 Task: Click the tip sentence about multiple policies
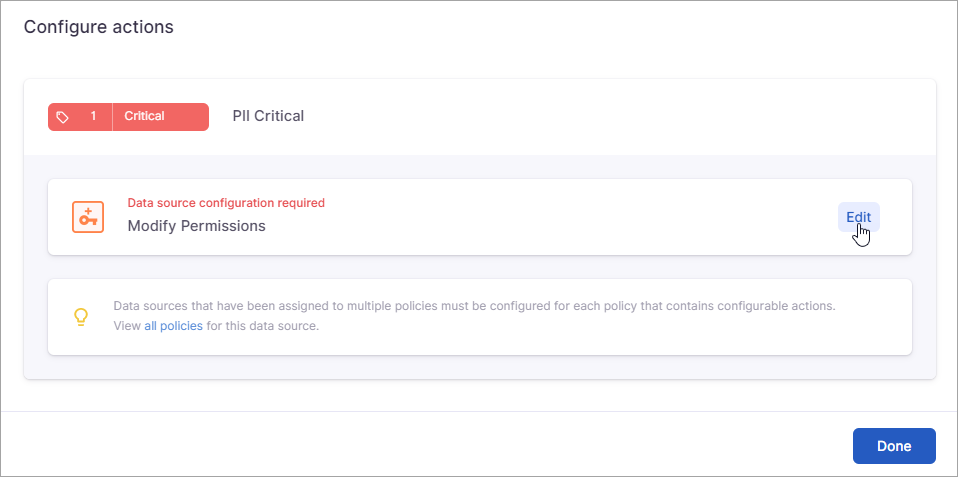point(474,306)
